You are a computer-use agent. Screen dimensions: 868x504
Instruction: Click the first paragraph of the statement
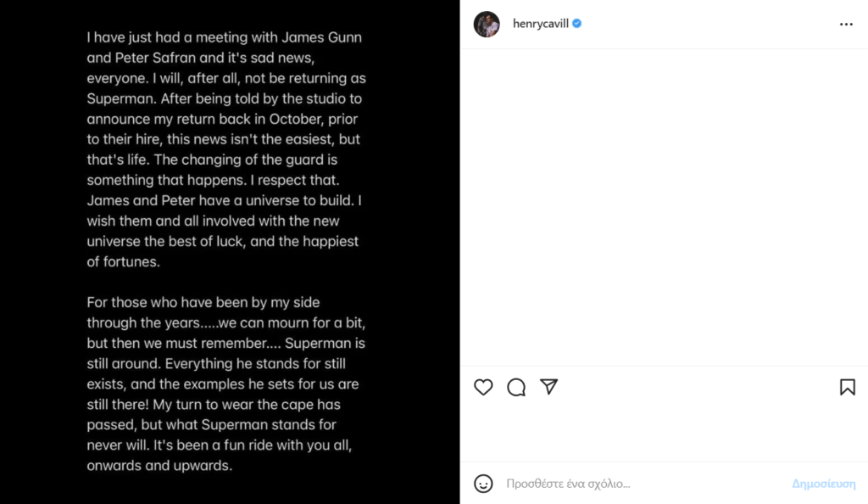(x=225, y=149)
